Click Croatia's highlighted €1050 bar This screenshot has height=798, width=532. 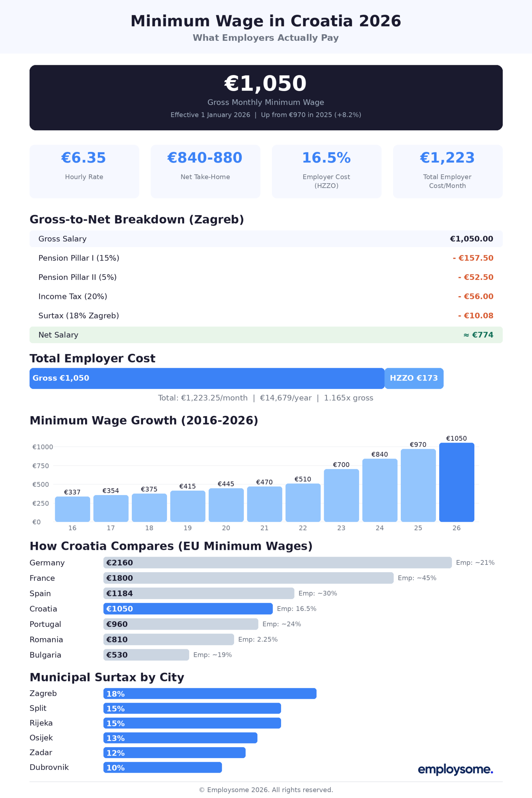(x=188, y=609)
